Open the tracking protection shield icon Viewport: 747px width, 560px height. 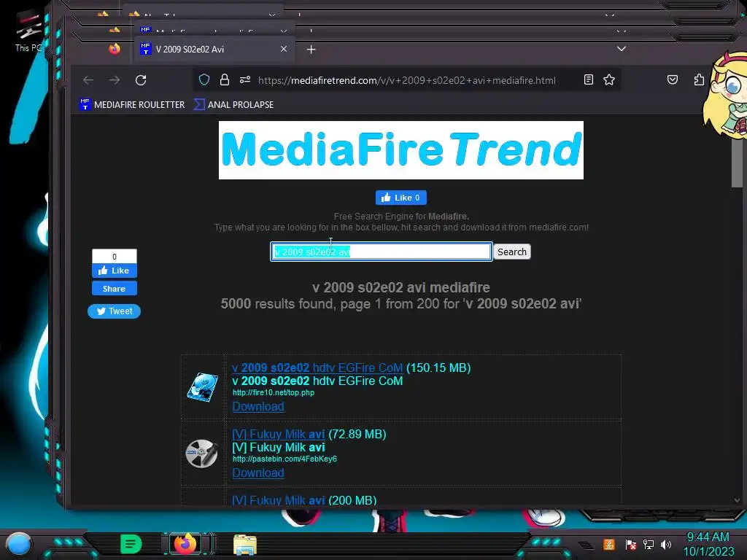coord(204,79)
